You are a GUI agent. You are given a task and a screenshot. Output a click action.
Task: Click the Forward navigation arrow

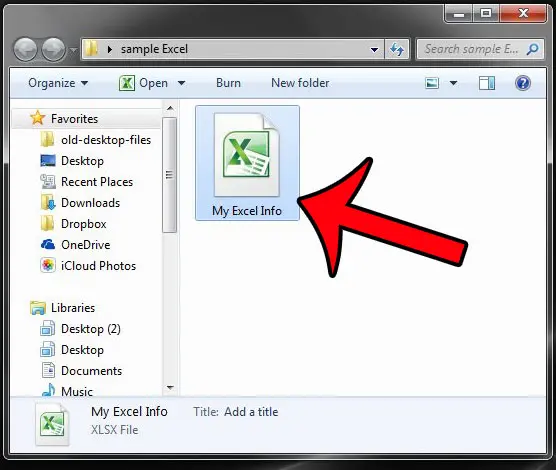pos(53,49)
